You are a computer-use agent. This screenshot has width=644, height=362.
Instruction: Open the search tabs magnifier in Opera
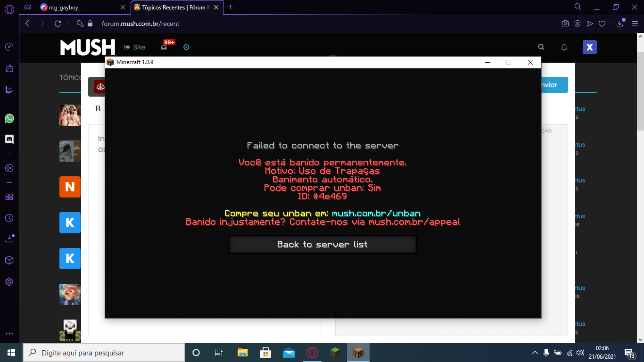click(x=578, y=7)
